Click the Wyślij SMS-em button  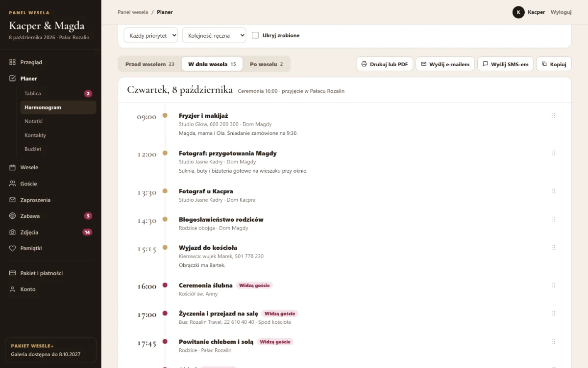point(505,64)
